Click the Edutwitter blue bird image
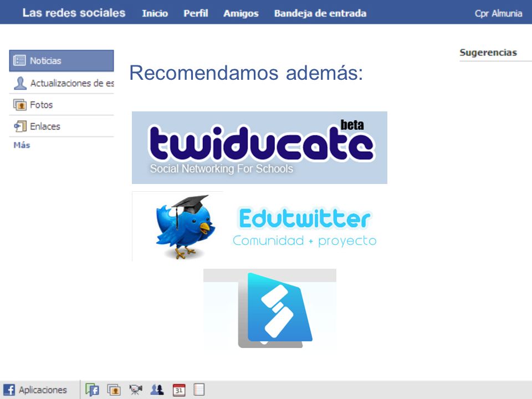 point(185,227)
